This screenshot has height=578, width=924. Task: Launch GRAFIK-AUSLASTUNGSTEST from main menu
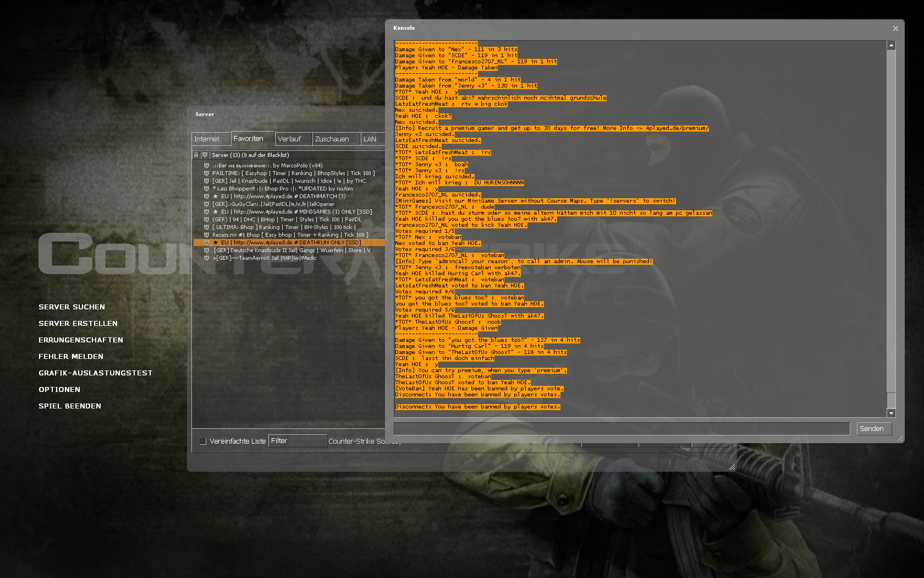[96, 373]
